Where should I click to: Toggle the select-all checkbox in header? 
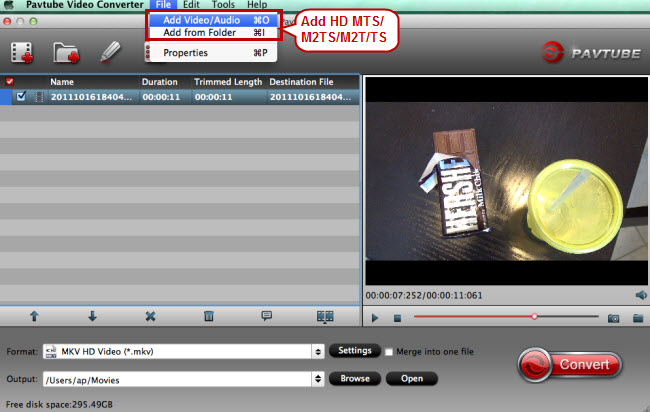coord(10,82)
